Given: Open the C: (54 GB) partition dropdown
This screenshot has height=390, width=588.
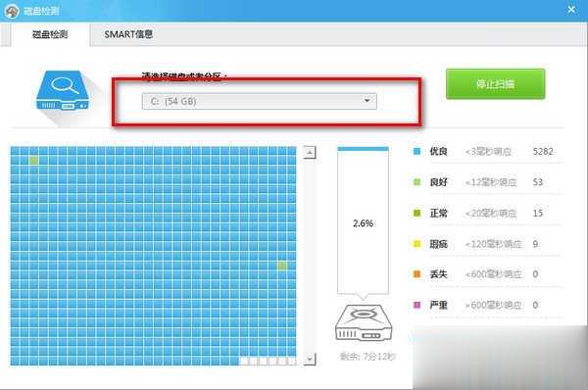Looking at the screenshot, I should click(x=259, y=101).
